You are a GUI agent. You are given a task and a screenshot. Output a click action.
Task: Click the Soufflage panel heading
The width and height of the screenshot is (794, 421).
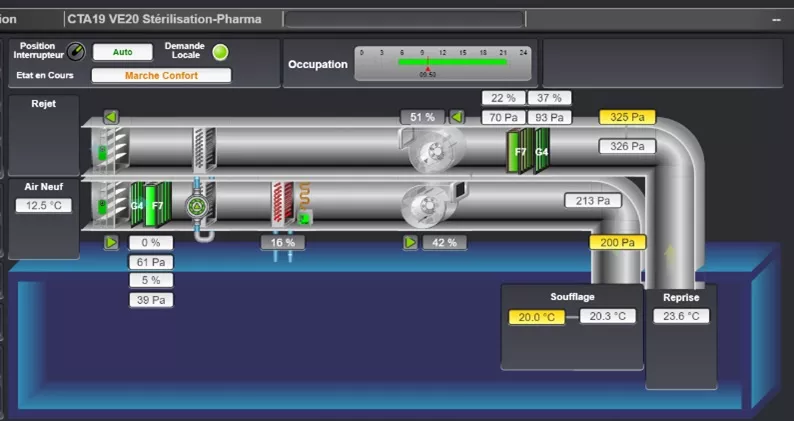pyautogui.click(x=572, y=297)
